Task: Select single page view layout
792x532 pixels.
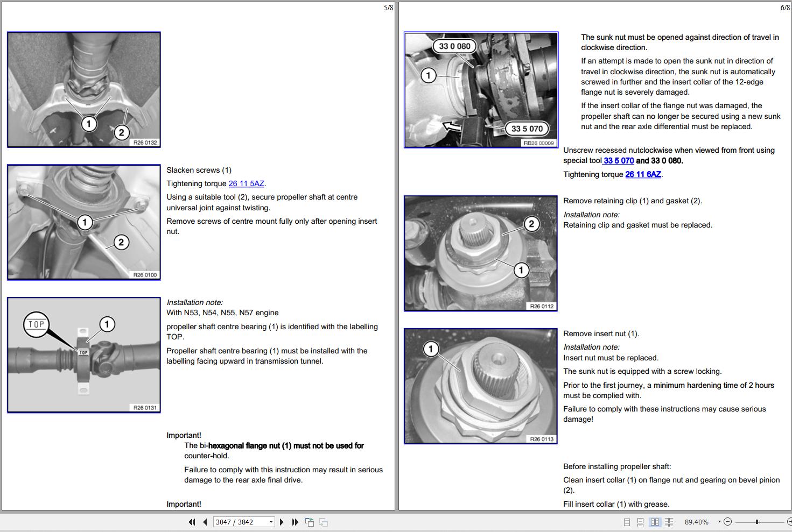Action: (x=627, y=522)
